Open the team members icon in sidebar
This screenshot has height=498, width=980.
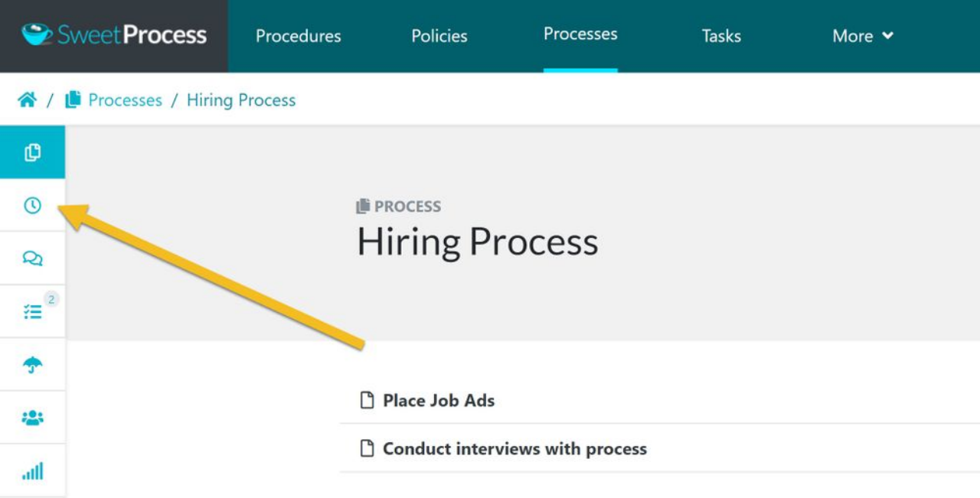[x=32, y=416]
